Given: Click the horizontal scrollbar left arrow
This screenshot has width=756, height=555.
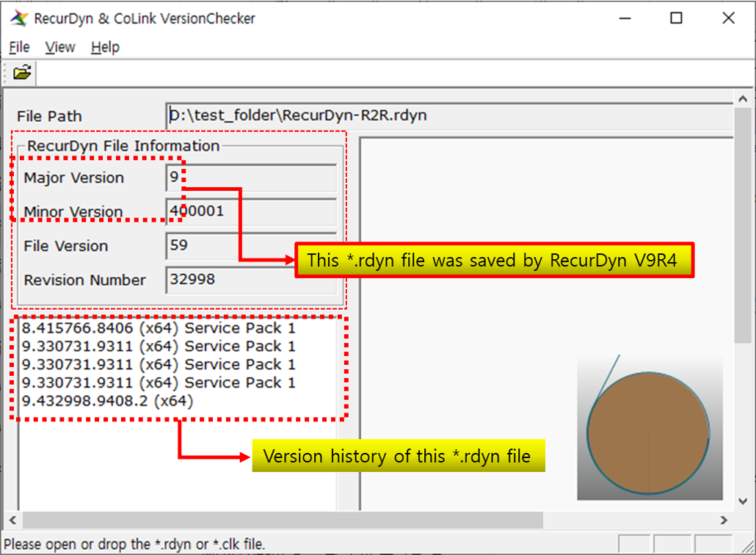Looking at the screenshot, I should click(x=13, y=520).
